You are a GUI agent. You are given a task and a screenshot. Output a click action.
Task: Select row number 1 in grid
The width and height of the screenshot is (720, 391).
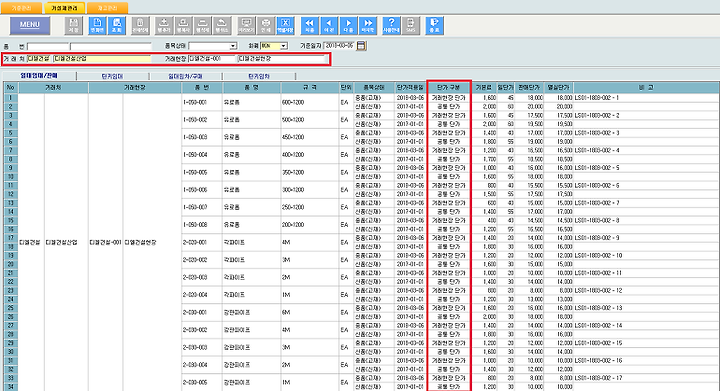11,98
